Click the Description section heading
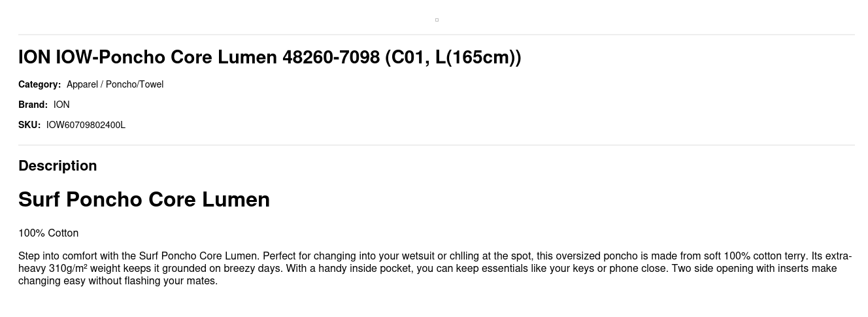Image resolution: width=868 pixels, height=317 pixels. coord(58,166)
